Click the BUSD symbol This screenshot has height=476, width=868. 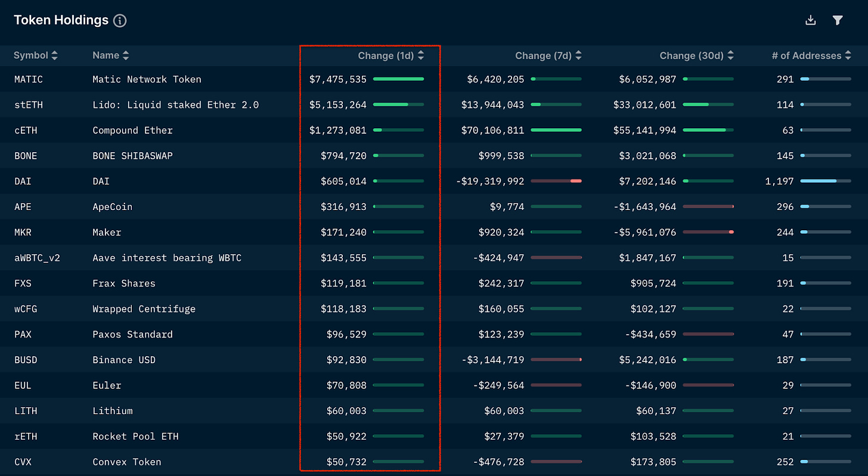[x=26, y=360]
